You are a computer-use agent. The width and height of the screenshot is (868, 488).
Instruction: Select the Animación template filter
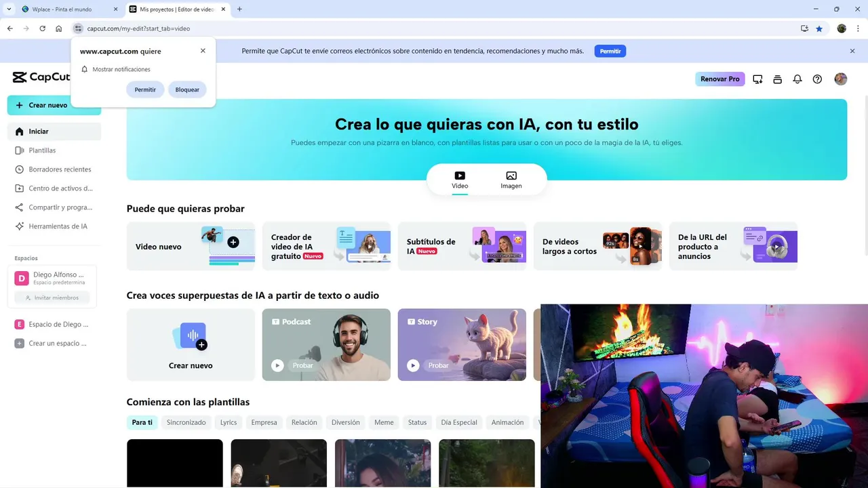[507, 422]
